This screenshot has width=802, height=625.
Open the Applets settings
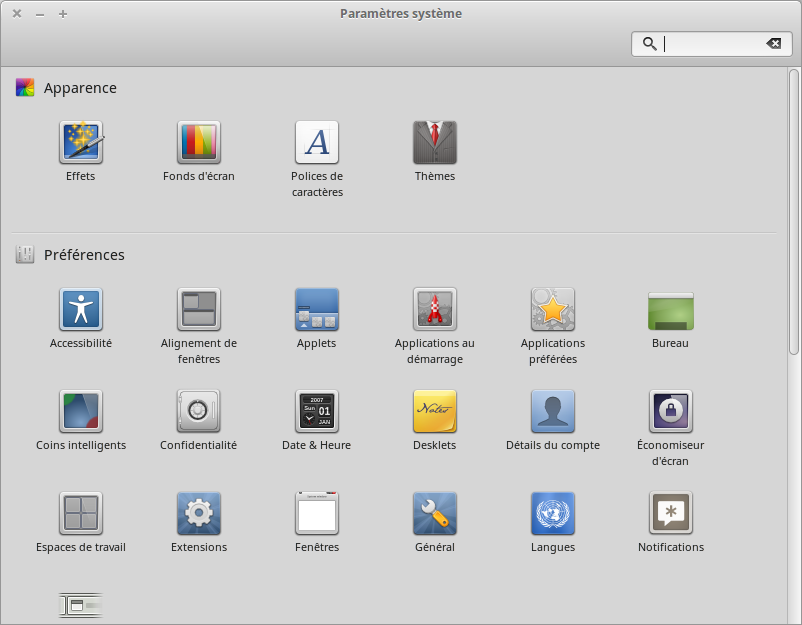pyautogui.click(x=317, y=310)
